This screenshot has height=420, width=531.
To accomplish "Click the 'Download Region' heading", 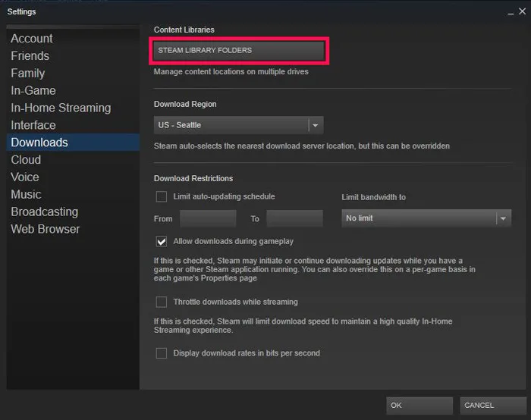I will pos(185,104).
